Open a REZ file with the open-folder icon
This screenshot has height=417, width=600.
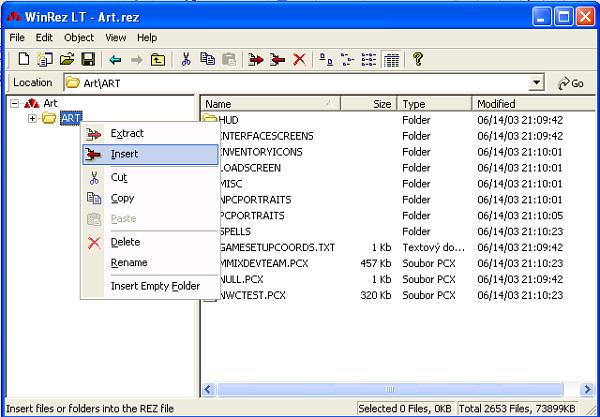(67, 60)
